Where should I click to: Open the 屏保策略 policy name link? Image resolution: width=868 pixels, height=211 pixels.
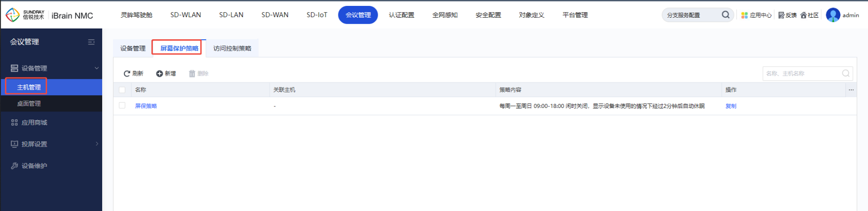tap(146, 106)
